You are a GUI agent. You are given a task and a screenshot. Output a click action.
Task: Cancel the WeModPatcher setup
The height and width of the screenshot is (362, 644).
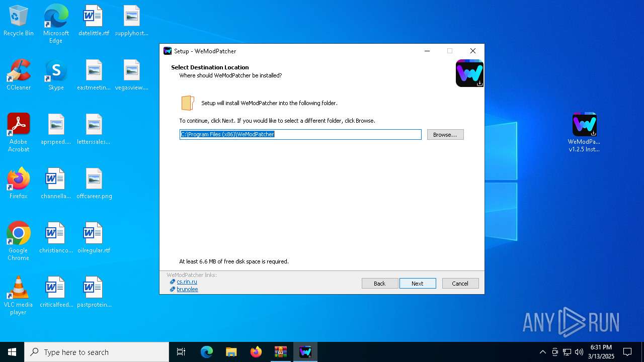pos(460,284)
